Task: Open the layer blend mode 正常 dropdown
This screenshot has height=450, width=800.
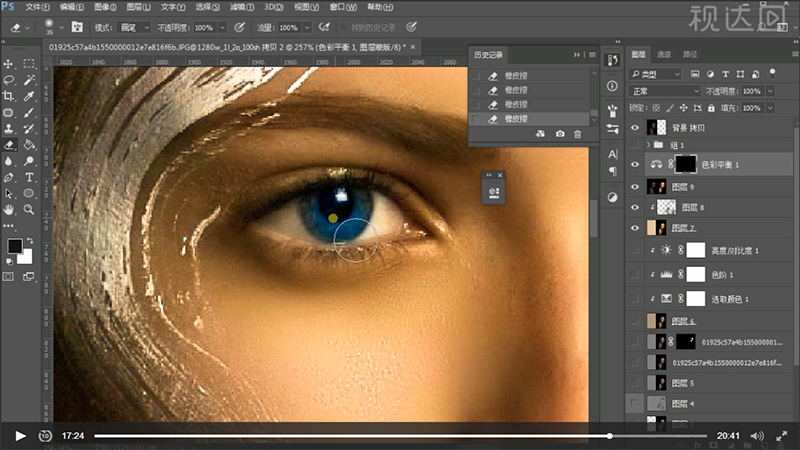Action: pyautogui.click(x=664, y=91)
